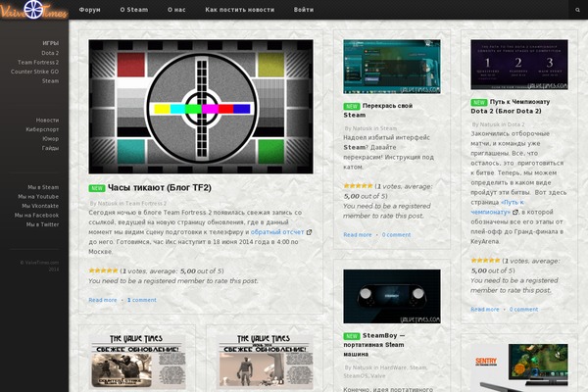Click star rating under 'Перекрась свой Steam' post
588x392 pixels.
point(358,185)
